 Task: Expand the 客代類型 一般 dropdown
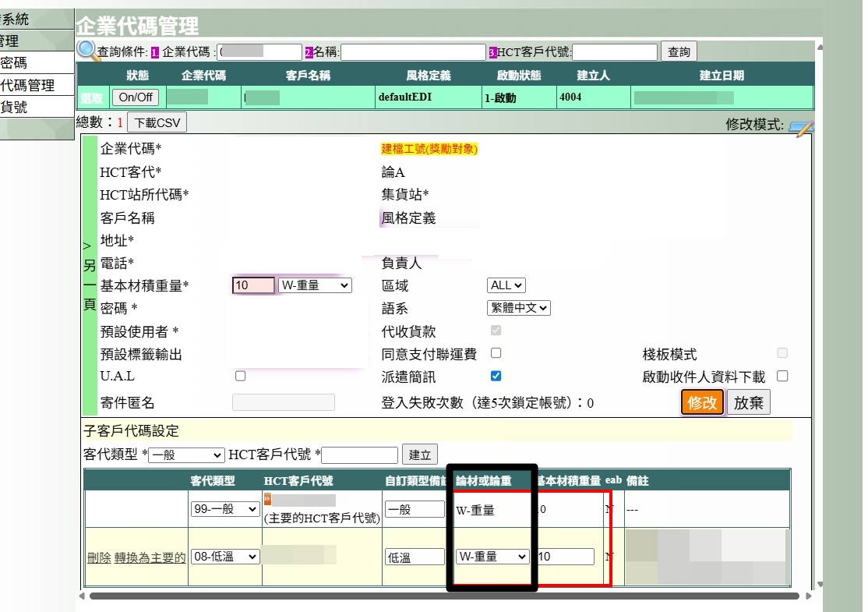pyautogui.click(x=186, y=455)
